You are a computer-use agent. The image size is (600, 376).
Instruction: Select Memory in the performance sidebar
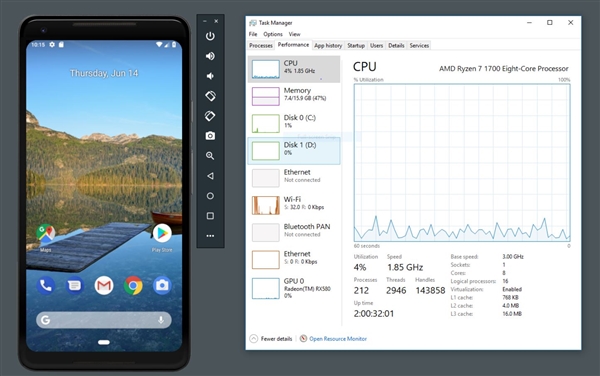(294, 96)
